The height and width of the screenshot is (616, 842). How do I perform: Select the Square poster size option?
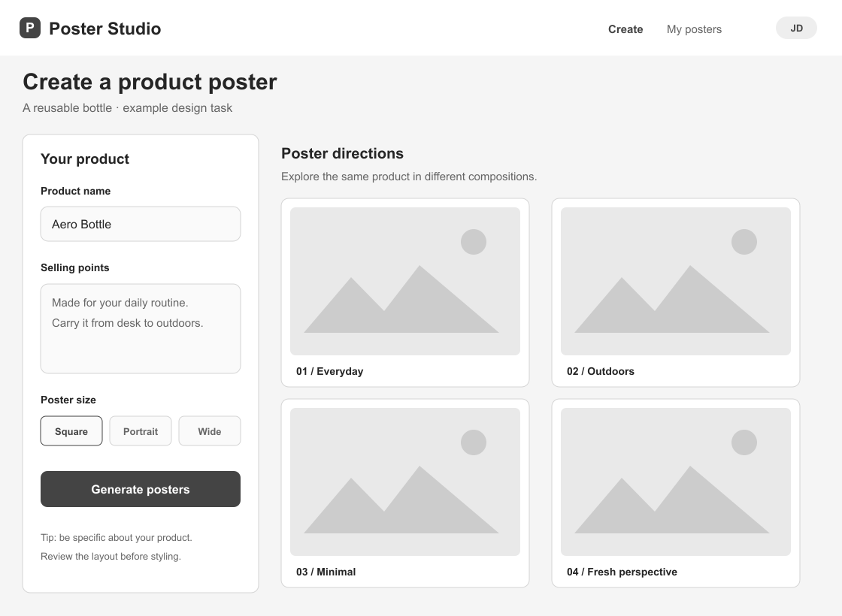(x=71, y=431)
